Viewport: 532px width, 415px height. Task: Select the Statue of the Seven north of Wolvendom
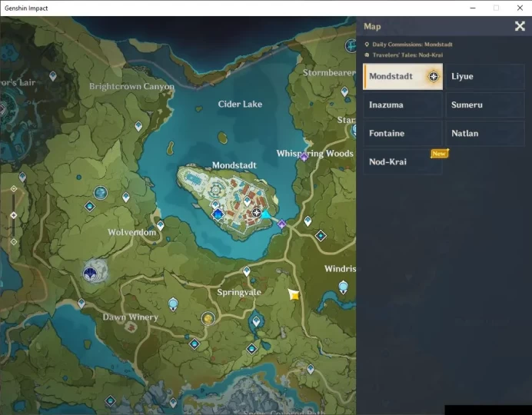coord(101,193)
